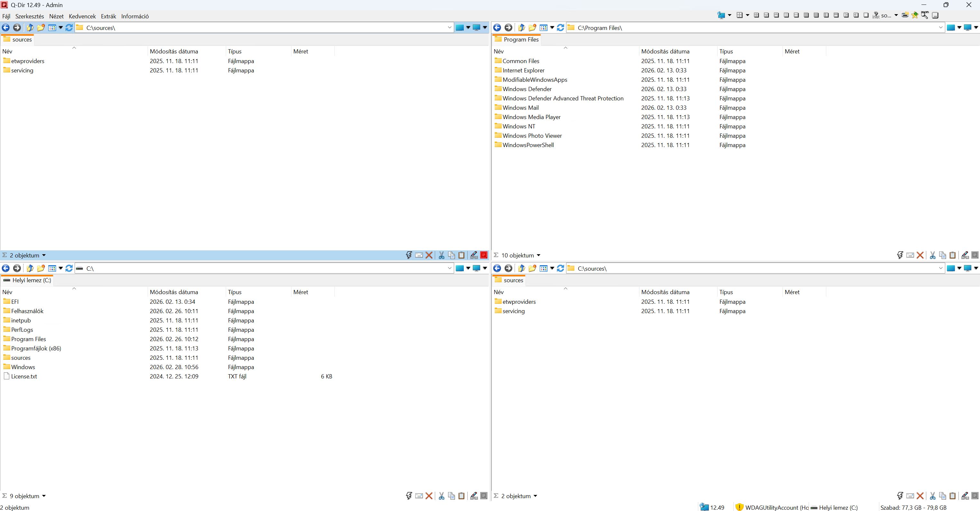
Task: Switch to the single-pane layout
Action: 866,15
